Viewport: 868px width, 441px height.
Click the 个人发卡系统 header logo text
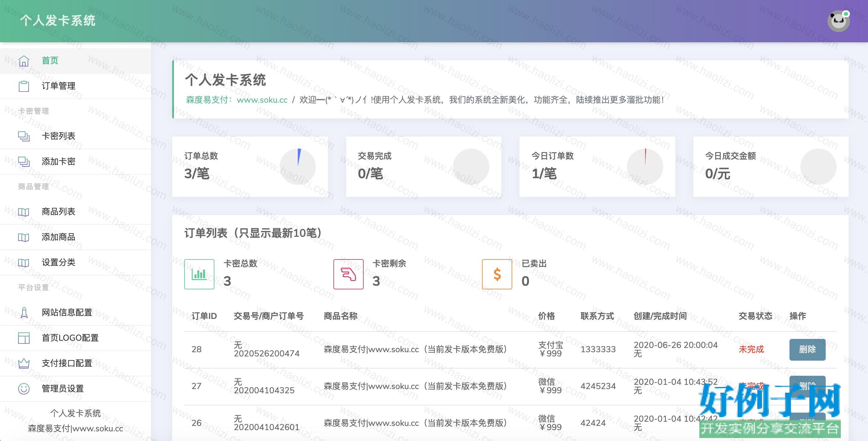click(x=58, y=21)
